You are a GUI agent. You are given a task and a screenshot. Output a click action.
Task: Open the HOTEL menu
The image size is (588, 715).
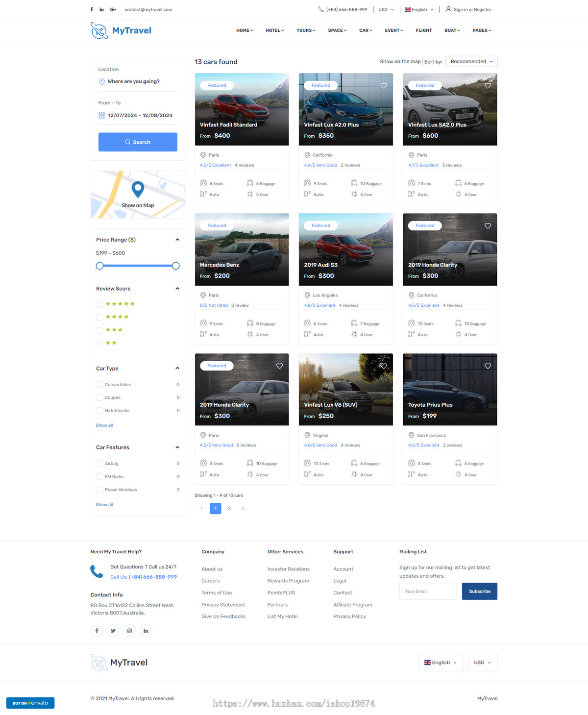point(275,30)
